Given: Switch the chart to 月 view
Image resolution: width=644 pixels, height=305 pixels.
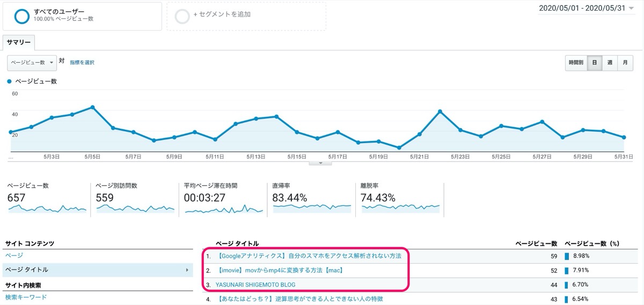Looking at the screenshot, I should coord(625,63).
